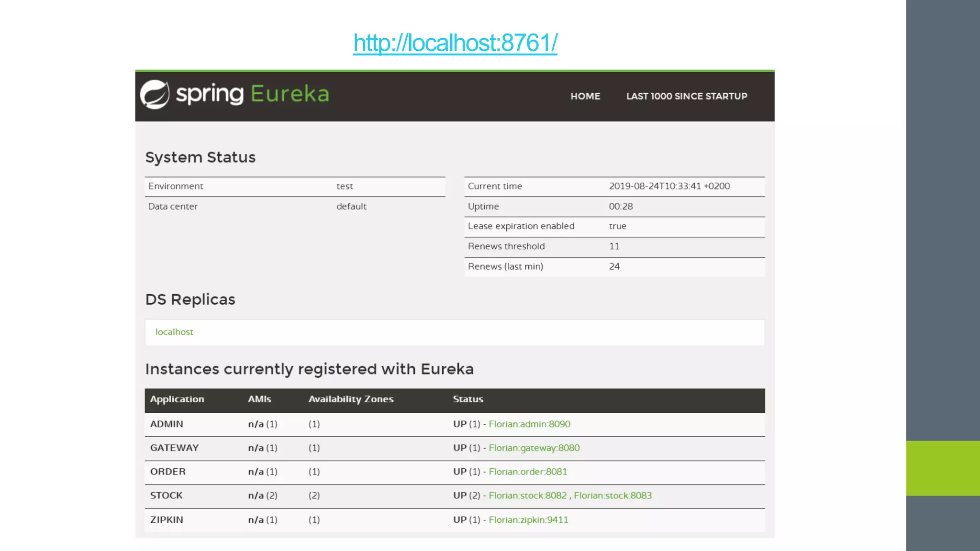Click the green sidebar accent block

click(x=943, y=468)
